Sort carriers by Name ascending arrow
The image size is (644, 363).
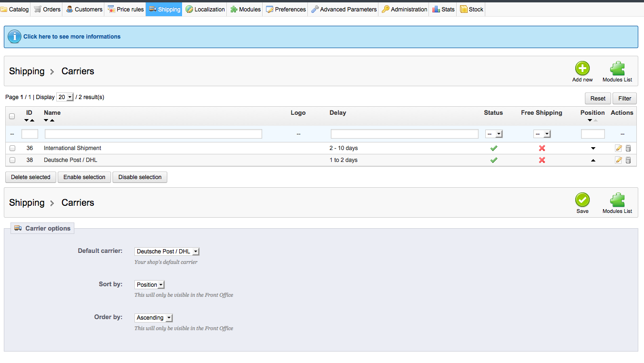51,121
